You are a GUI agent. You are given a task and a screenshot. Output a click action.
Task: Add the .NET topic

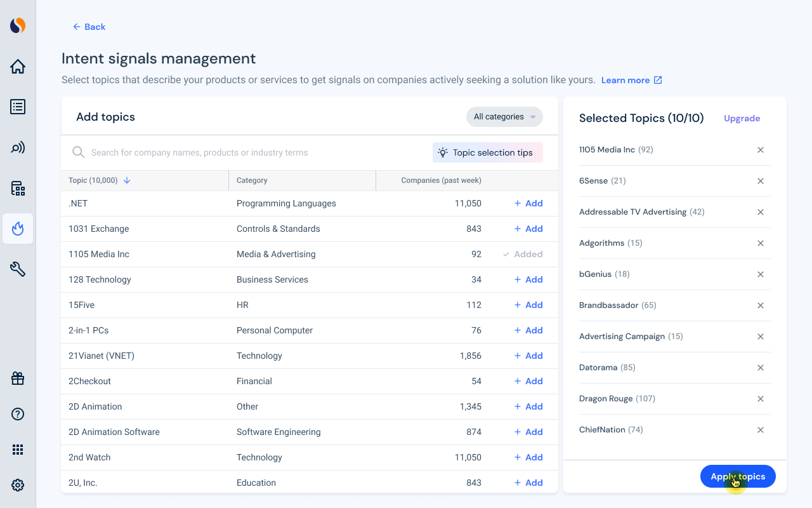coord(528,203)
